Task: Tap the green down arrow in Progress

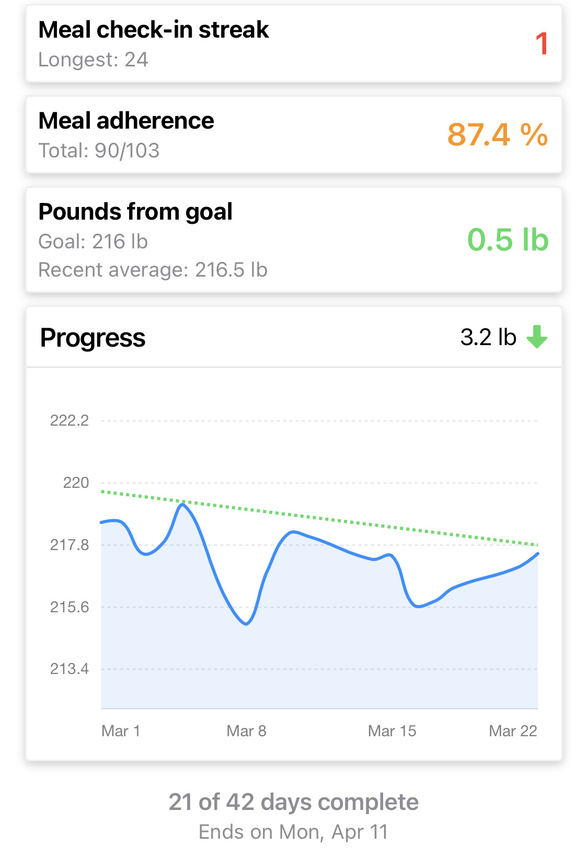Action: (537, 337)
